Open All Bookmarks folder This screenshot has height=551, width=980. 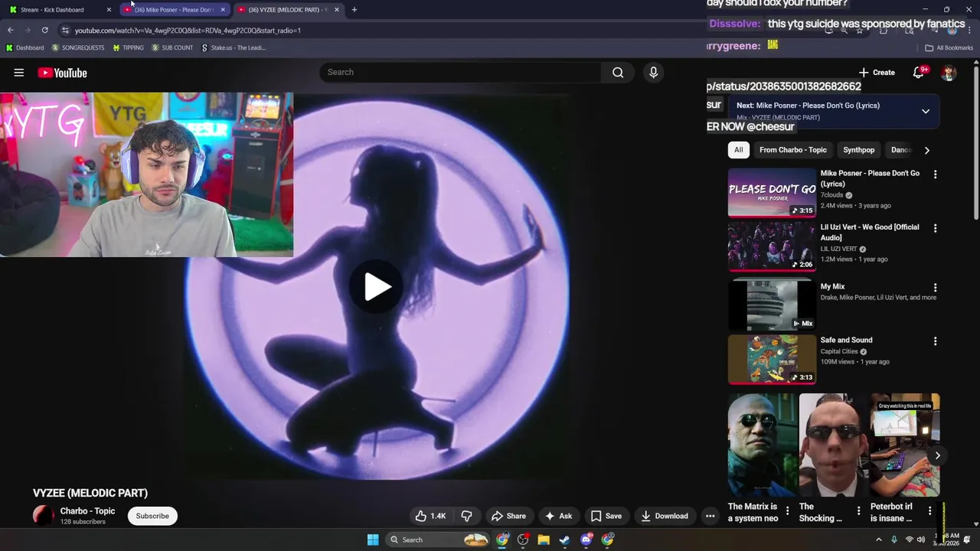pyautogui.click(x=949, y=47)
